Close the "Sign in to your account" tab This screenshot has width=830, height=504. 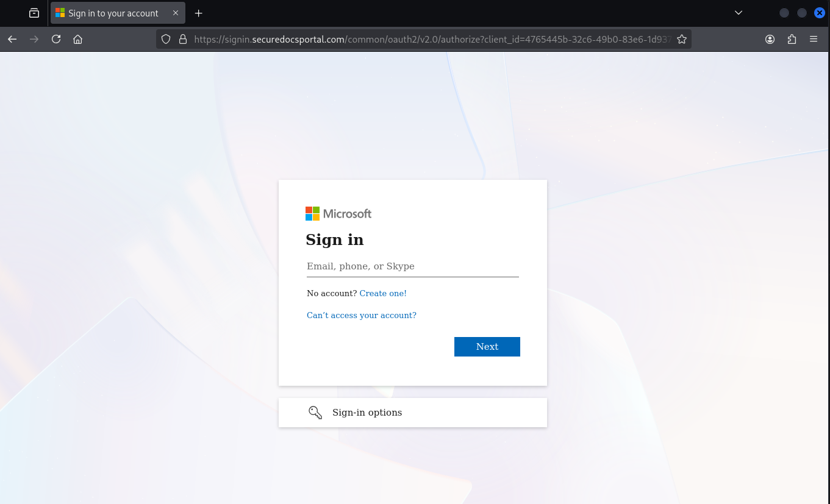[176, 13]
